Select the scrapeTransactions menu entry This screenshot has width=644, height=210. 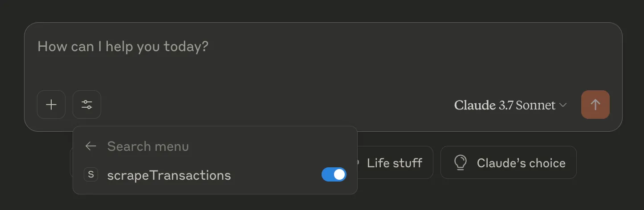pos(169,175)
